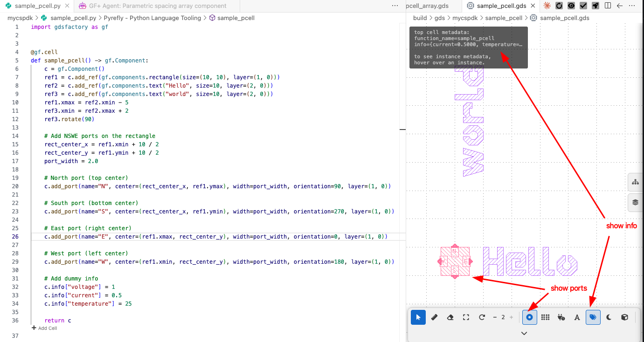644x342 pixels.
Task: Click the back arrow in title bar
Action: click(x=620, y=6)
